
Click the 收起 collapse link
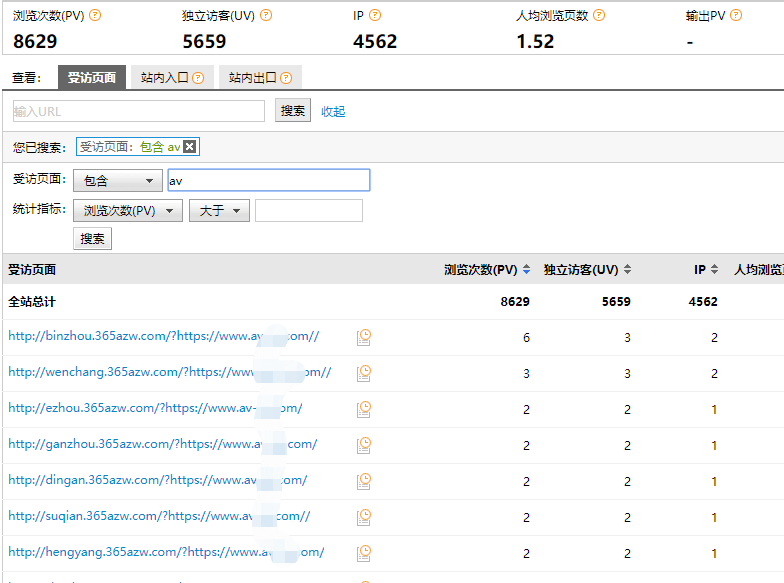tap(333, 112)
